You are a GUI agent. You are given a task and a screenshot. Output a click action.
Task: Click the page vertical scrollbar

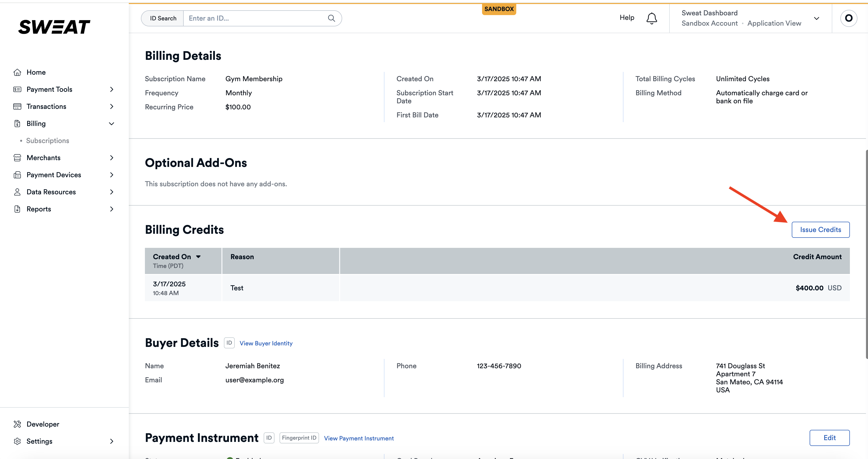point(866,254)
